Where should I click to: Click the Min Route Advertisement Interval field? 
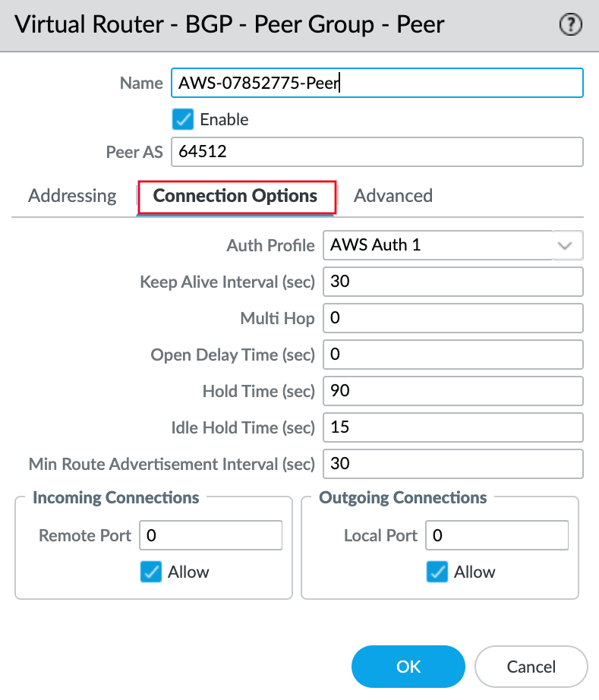click(452, 464)
